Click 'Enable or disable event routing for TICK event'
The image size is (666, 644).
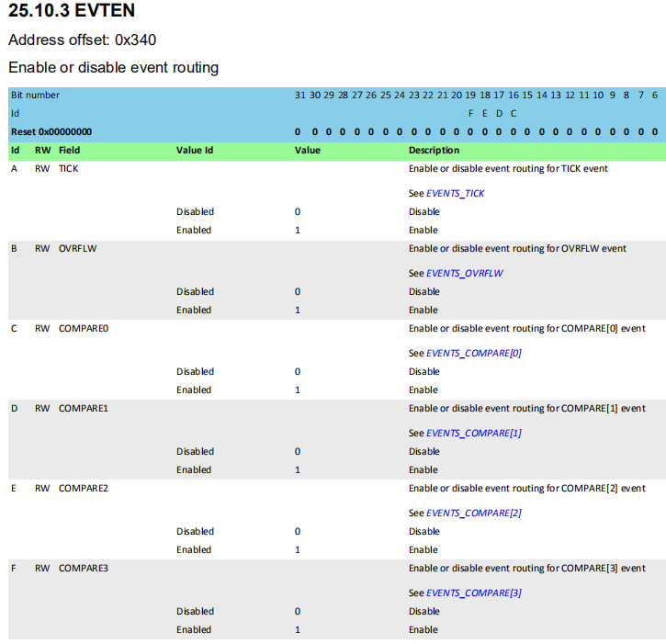coord(508,169)
